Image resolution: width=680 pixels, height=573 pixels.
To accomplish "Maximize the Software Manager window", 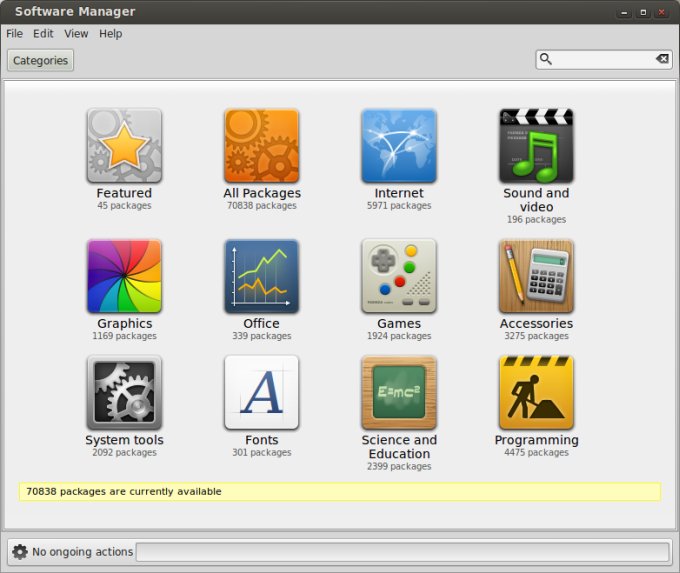I will point(643,13).
